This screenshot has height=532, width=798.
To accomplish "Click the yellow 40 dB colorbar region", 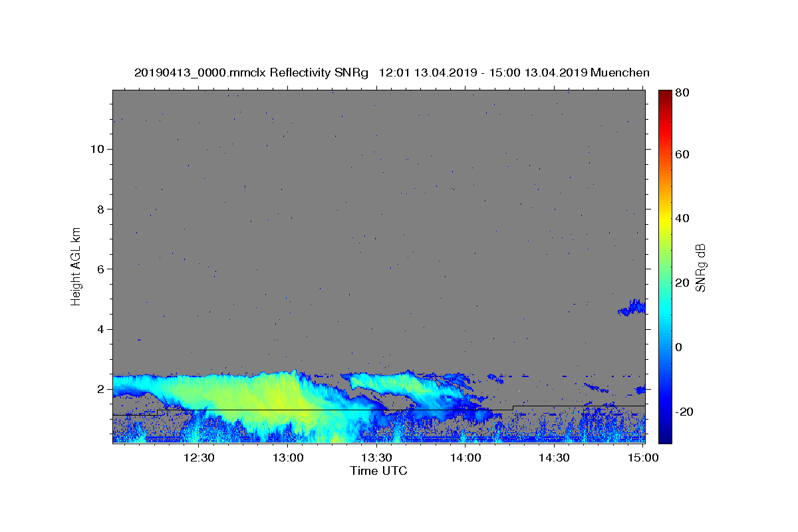I will 665,219.
